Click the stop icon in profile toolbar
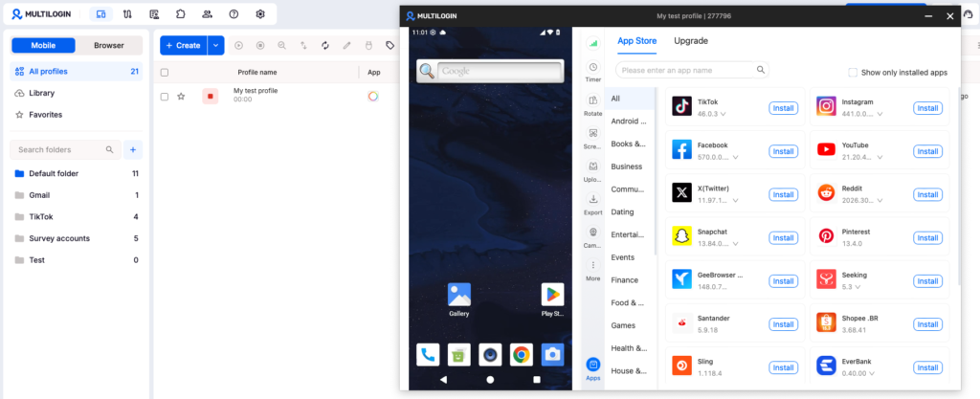 coord(260,46)
